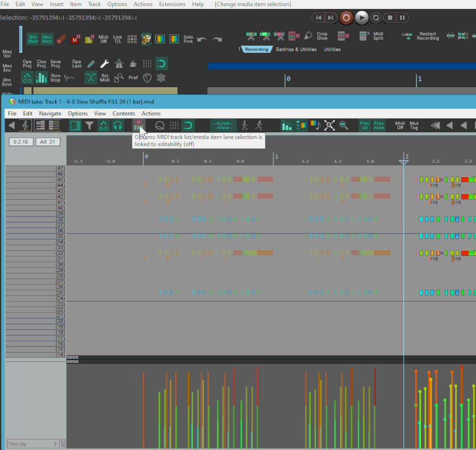Click the coffee cup icon

point(133,64)
